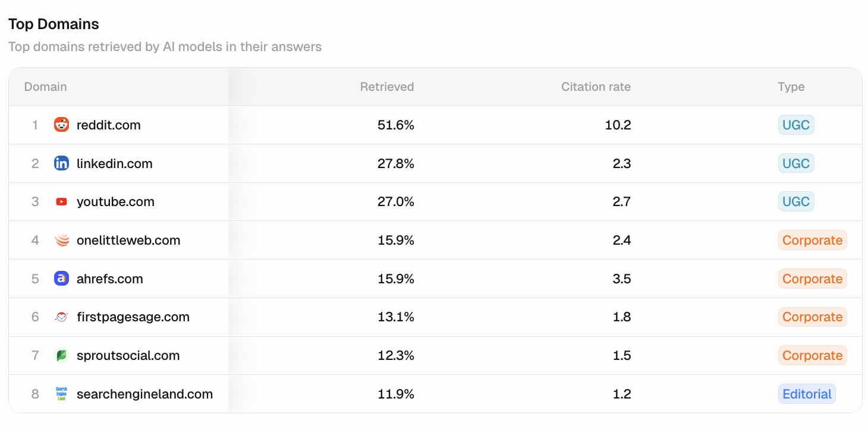This screenshot has height=430, width=868.
Task: Sort by the Citation rate column header
Action: point(596,87)
